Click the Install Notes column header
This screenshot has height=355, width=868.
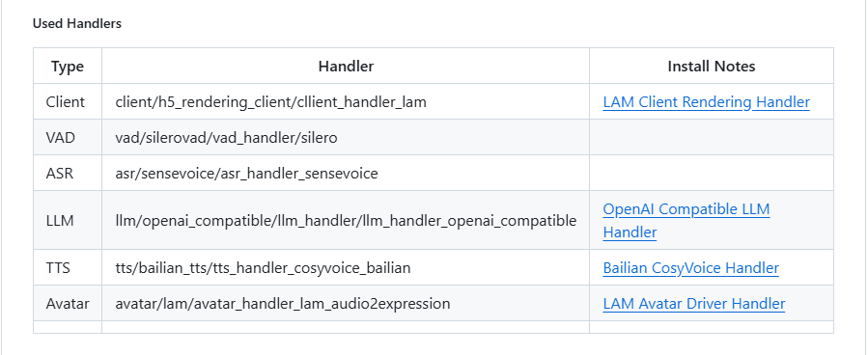712,67
